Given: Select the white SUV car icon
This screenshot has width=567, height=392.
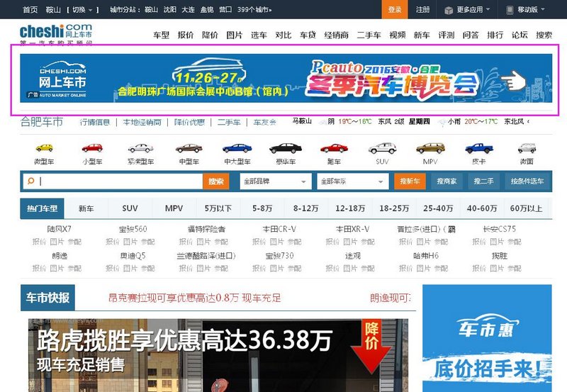Looking at the screenshot, I should 382,148.
